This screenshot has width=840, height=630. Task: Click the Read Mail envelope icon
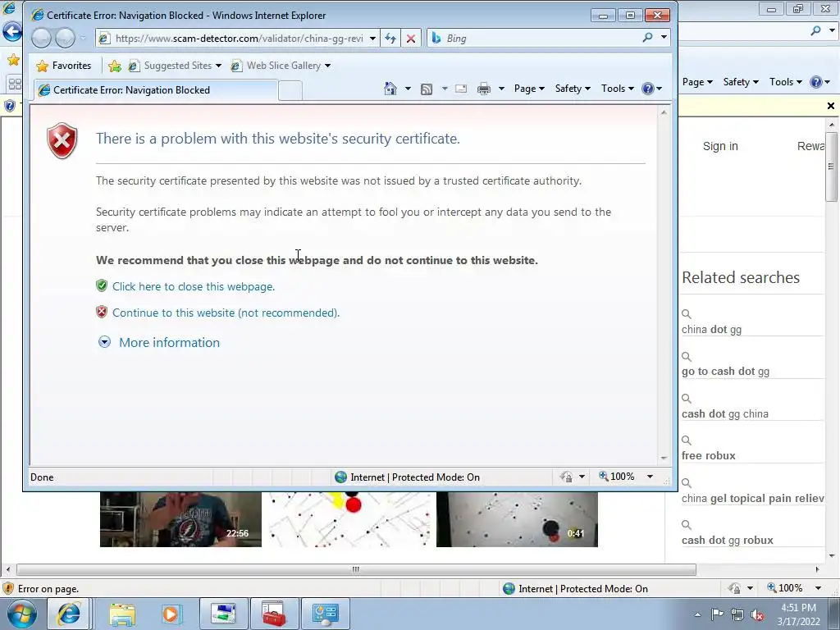click(x=461, y=89)
